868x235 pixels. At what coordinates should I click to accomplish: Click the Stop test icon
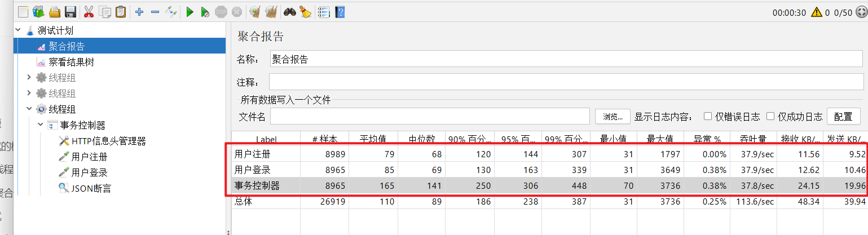pos(222,11)
